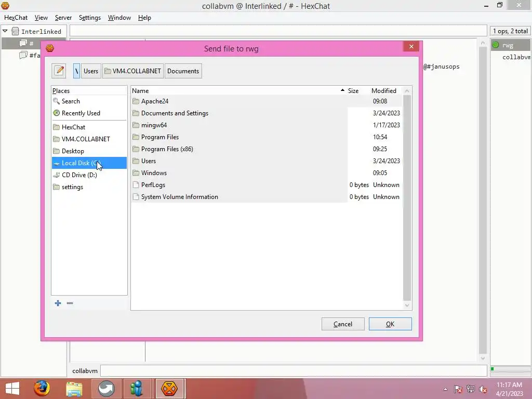This screenshot has width=532, height=399.
Task: Select collabvm in HexChat user list
Action: click(x=511, y=57)
